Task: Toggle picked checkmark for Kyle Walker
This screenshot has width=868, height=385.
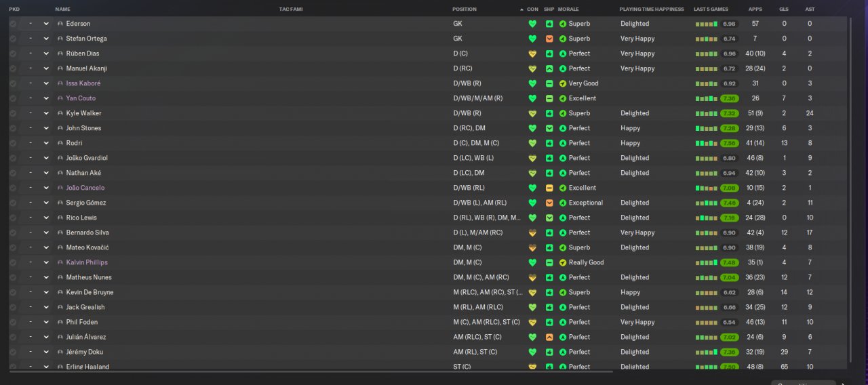Action: (13, 113)
